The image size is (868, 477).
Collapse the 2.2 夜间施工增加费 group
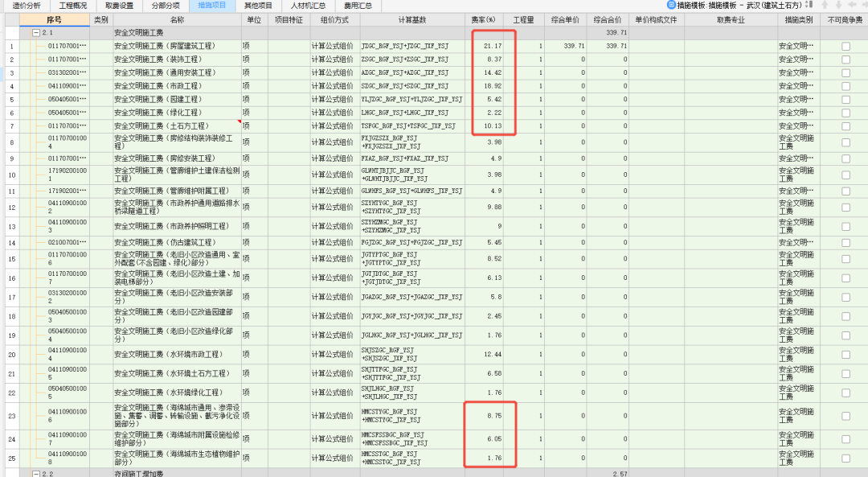pos(36,474)
